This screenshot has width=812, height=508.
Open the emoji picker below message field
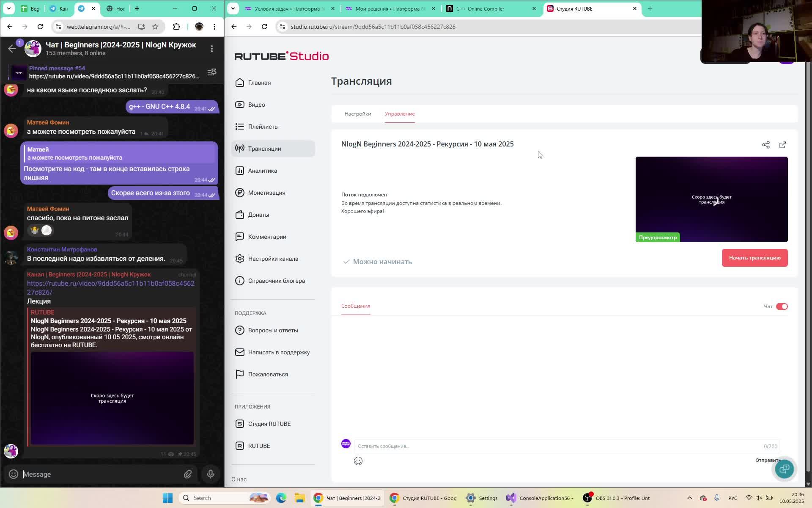358,461
